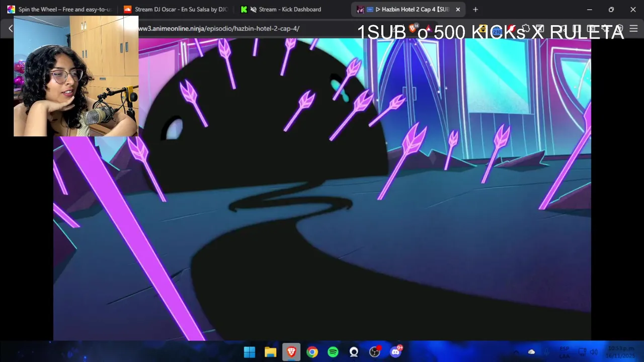Image resolution: width=644 pixels, height=362 pixels.
Task: Click the Hazbin Hotel video player area
Action: coord(322,190)
